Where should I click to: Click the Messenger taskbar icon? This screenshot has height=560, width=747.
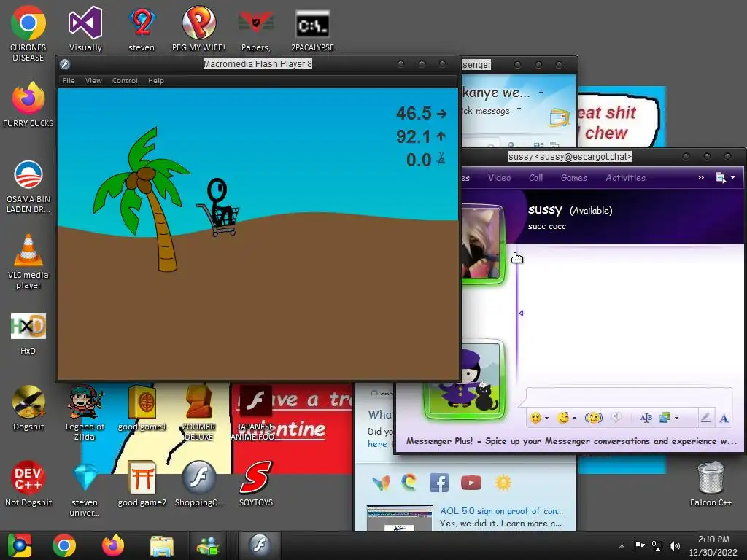click(x=208, y=545)
